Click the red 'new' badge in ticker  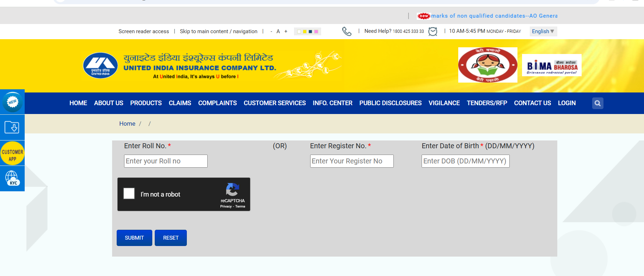click(424, 16)
